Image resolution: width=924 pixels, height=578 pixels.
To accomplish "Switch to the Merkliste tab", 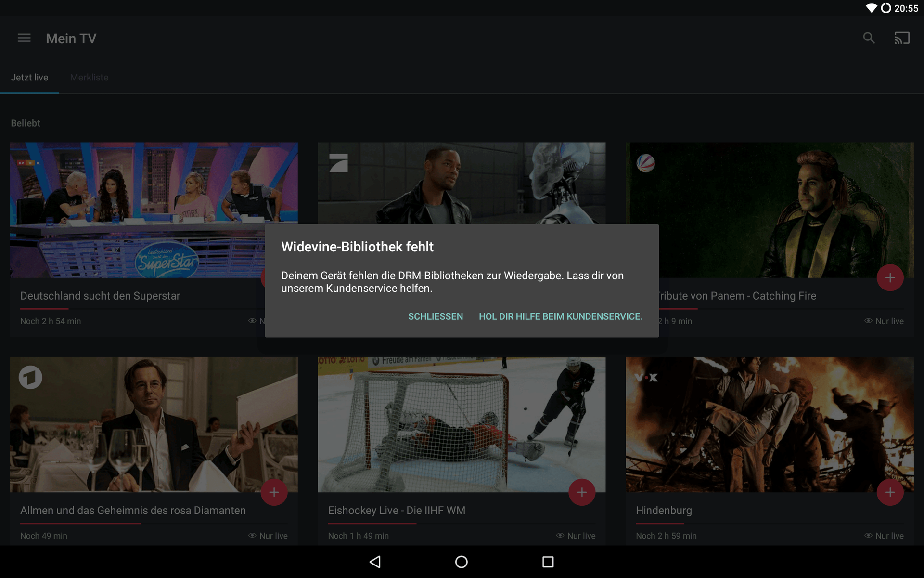I will 89,78.
